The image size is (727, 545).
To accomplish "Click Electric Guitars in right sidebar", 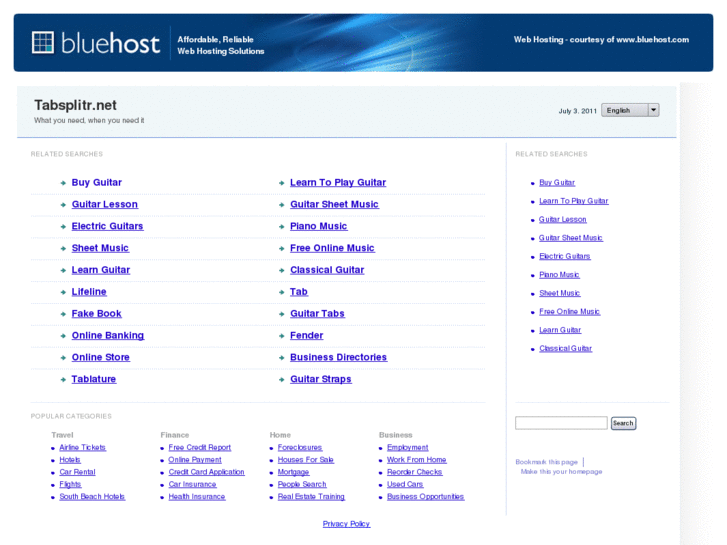I will pos(565,256).
